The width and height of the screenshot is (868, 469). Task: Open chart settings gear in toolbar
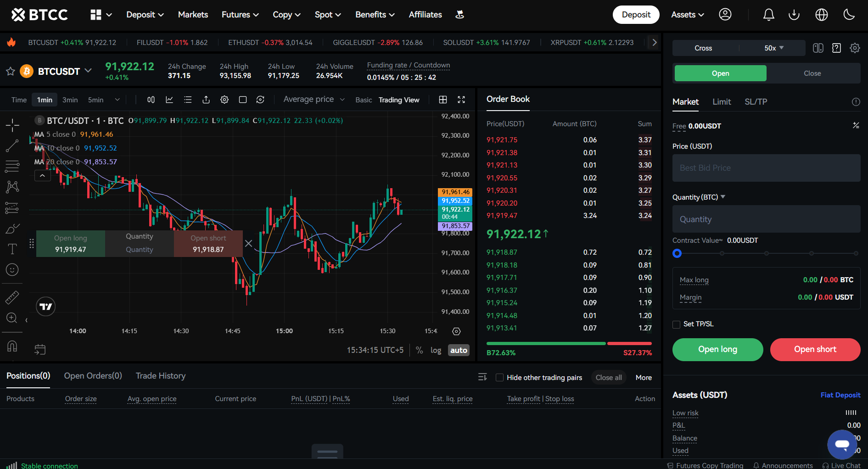224,100
